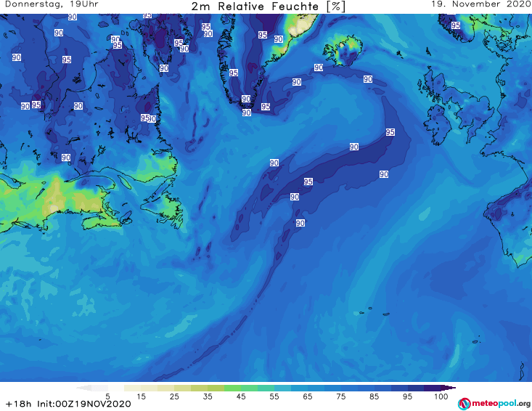Pick the white legend swatch right of 5 label
Viewport: 532px width, 411px height.
(x=116, y=388)
